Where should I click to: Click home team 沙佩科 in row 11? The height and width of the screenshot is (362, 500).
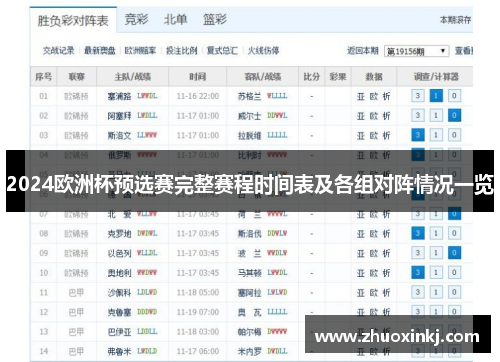pos(119,293)
